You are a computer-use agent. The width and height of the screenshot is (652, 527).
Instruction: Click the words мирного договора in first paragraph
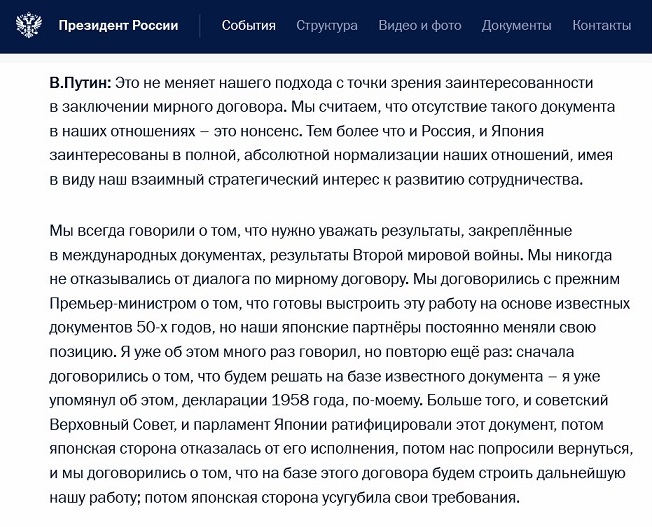click(x=220, y=107)
